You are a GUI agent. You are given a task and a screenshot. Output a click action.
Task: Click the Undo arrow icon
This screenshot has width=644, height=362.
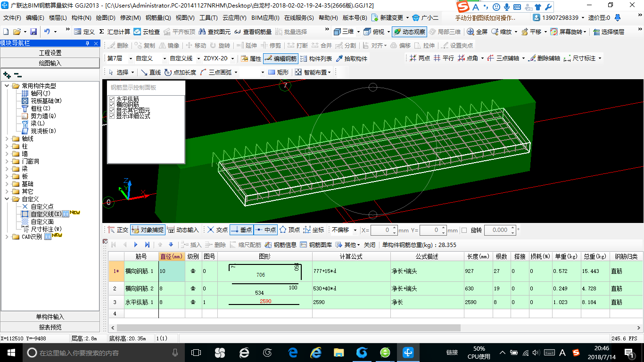[x=47, y=32]
